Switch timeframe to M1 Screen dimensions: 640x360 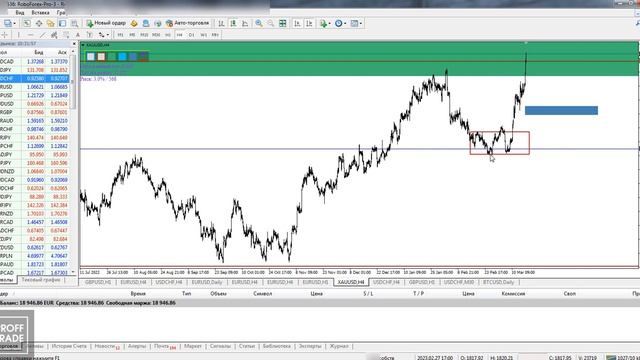point(120,35)
